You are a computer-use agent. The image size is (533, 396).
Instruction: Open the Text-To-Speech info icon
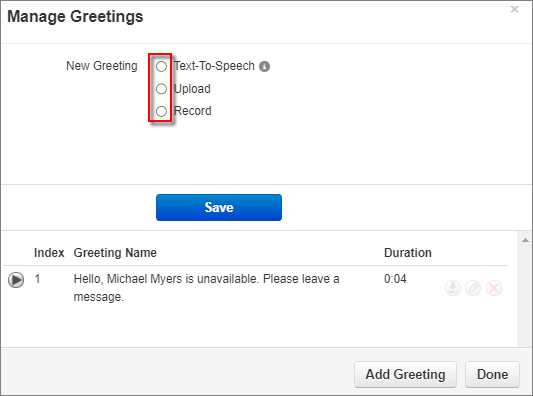(264, 66)
